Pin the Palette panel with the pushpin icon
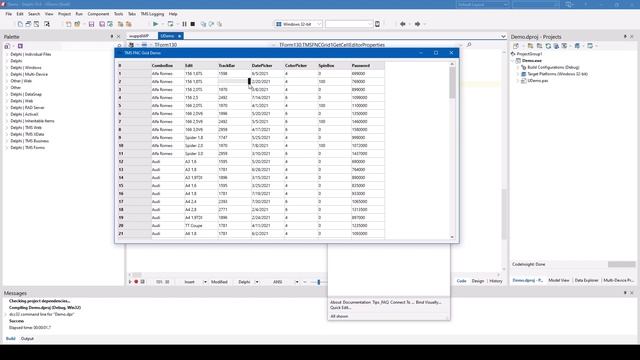This screenshot has width=640, height=360. (x=112, y=36)
